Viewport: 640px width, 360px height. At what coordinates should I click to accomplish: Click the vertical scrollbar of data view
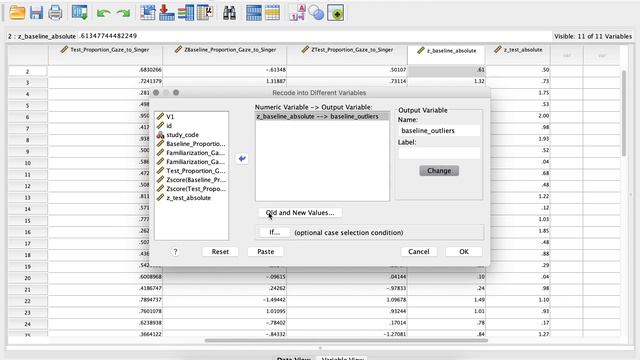point(624,113)
